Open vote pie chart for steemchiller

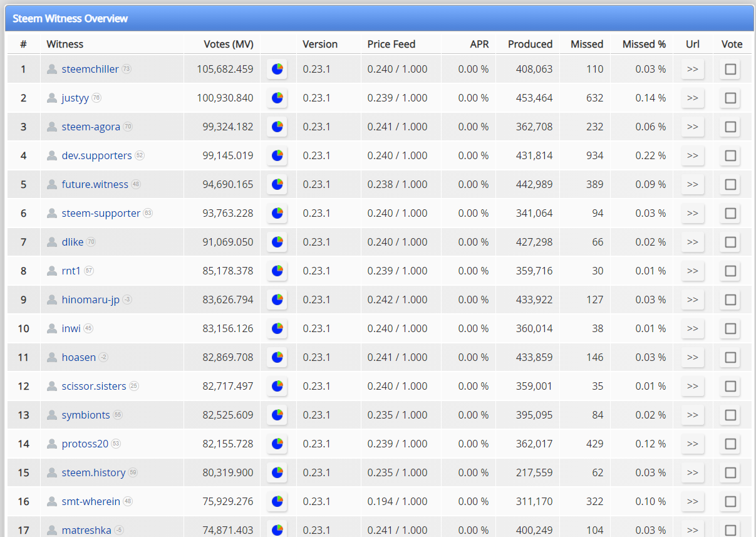[277, 69]
